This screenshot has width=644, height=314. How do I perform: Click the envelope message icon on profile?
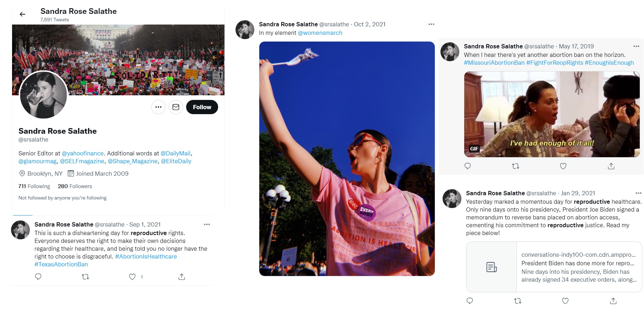(176, 107)
